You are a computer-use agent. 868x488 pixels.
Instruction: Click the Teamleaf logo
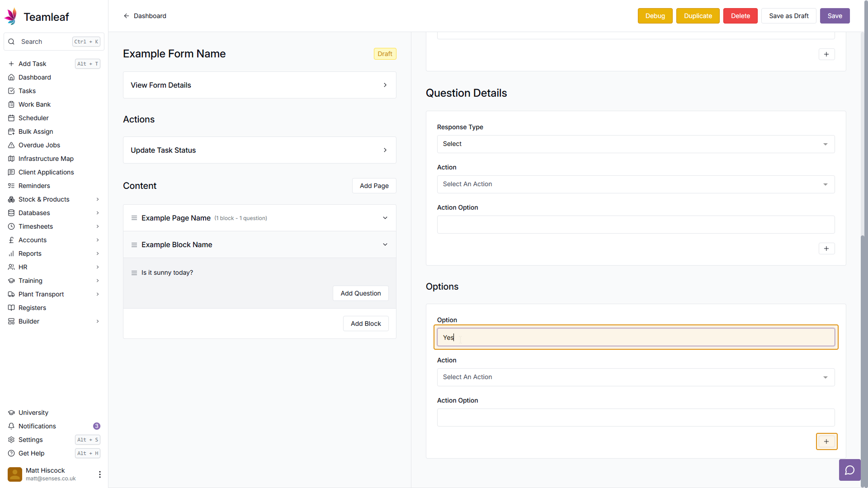pos(11,17)
